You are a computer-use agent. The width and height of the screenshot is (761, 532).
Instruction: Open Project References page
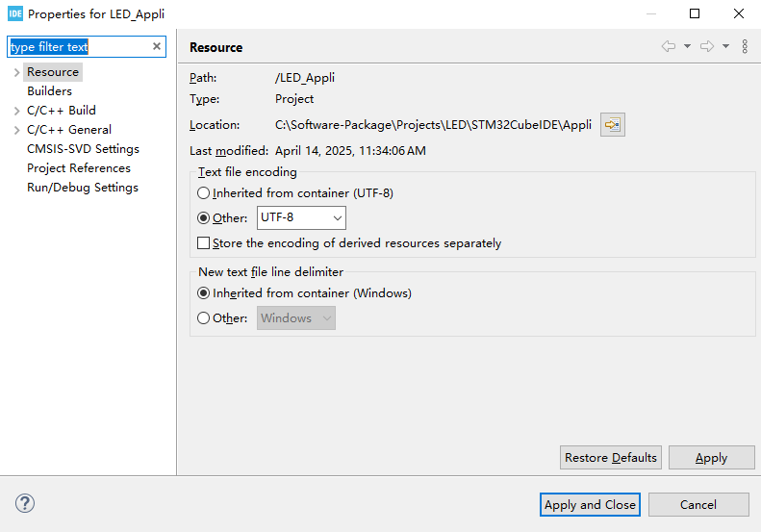[79, 168]
